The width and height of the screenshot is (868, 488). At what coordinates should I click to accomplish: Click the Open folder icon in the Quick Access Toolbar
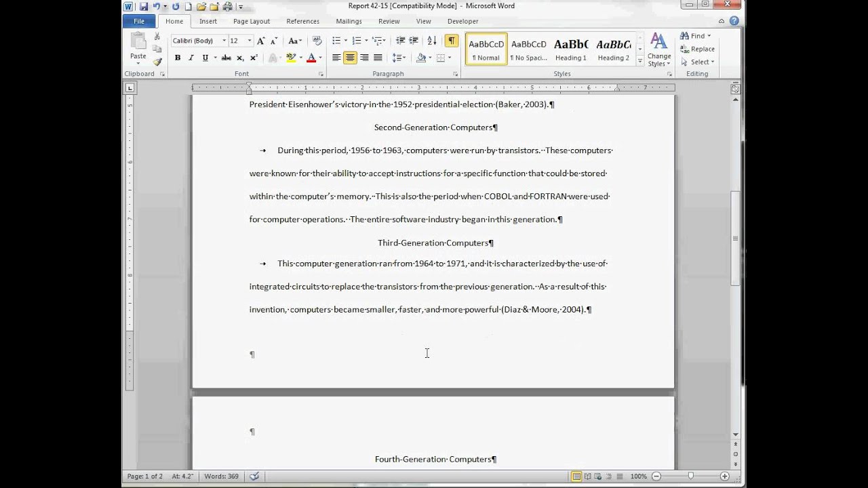tap(201, 7)
